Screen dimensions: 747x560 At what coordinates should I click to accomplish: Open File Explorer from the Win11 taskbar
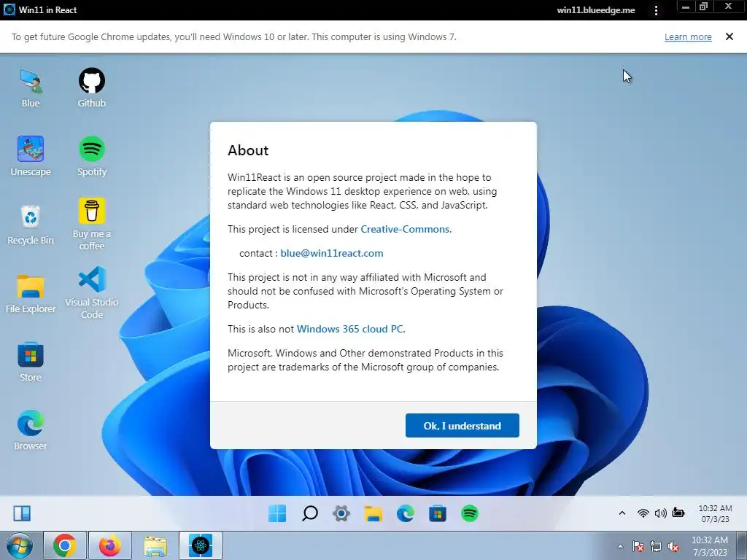tap(373, 513)
